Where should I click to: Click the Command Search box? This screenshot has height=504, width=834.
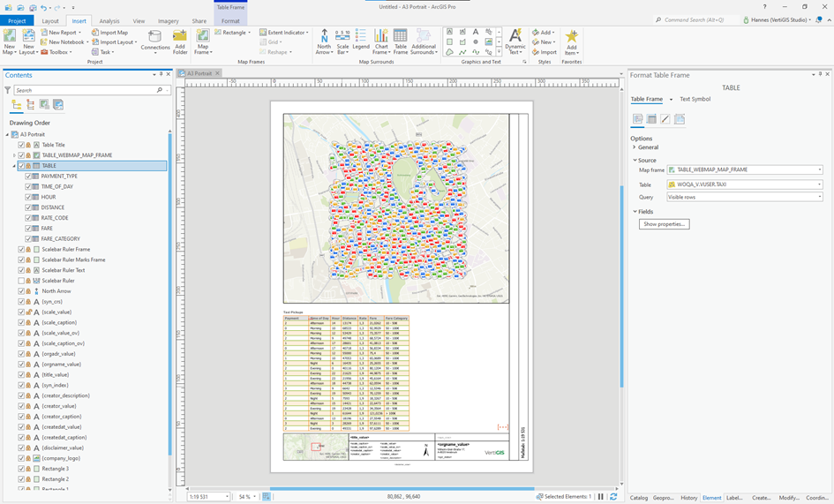tap(695, 19)
